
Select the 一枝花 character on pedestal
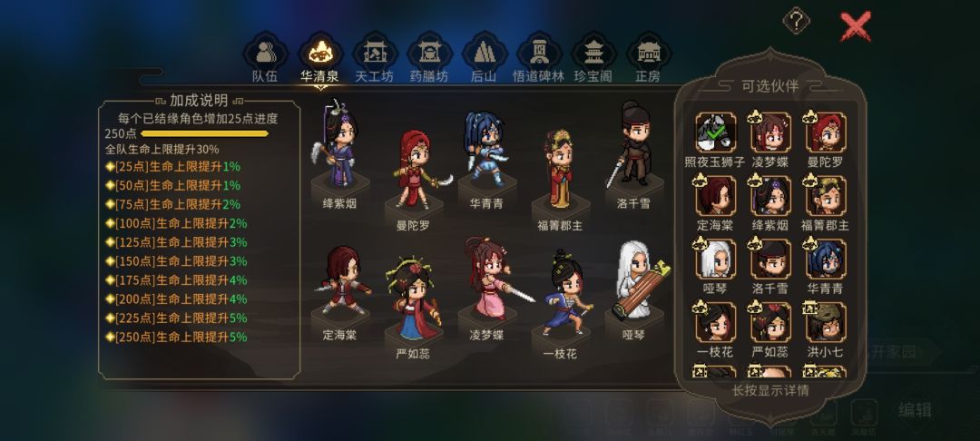tap(562, 292)
